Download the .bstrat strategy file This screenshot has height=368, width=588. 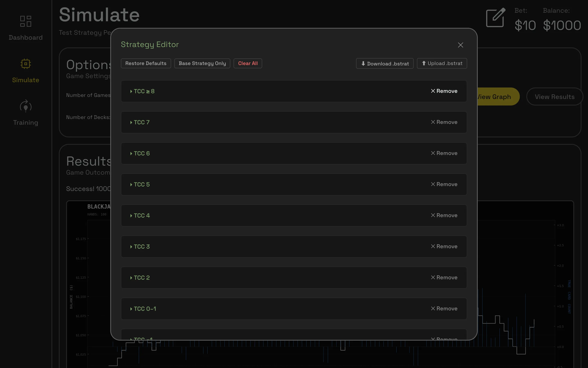coord(385,64)
